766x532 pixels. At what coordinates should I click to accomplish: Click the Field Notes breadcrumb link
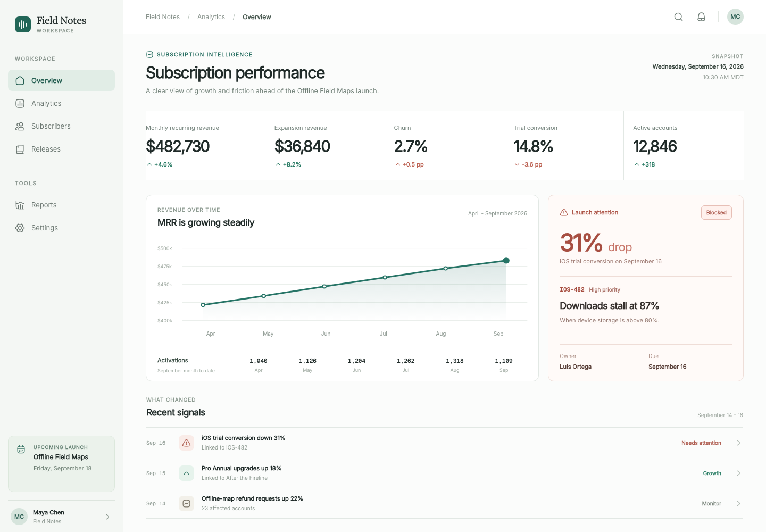click(163, 17)
